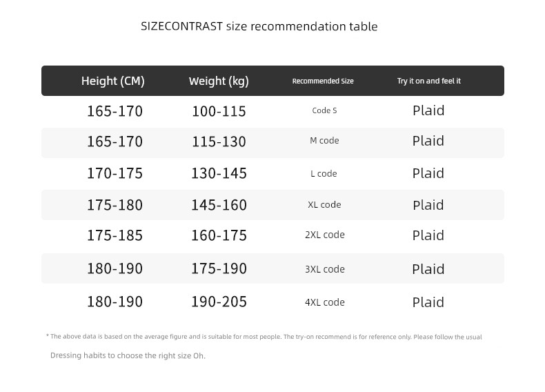Choose the L code size cell
The image size is (545, 392).
pyautogui.click(x=324, y=173)
